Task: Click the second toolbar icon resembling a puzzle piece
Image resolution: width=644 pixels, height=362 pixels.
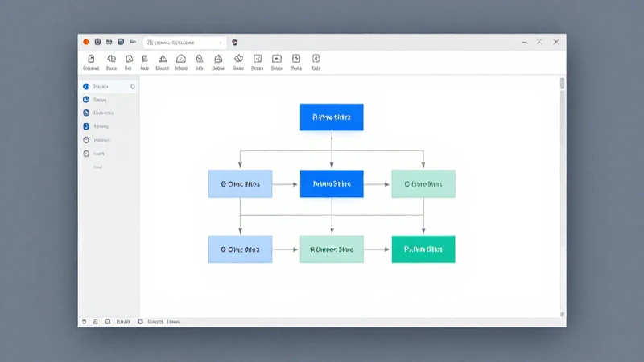Action: coord(111,59)
